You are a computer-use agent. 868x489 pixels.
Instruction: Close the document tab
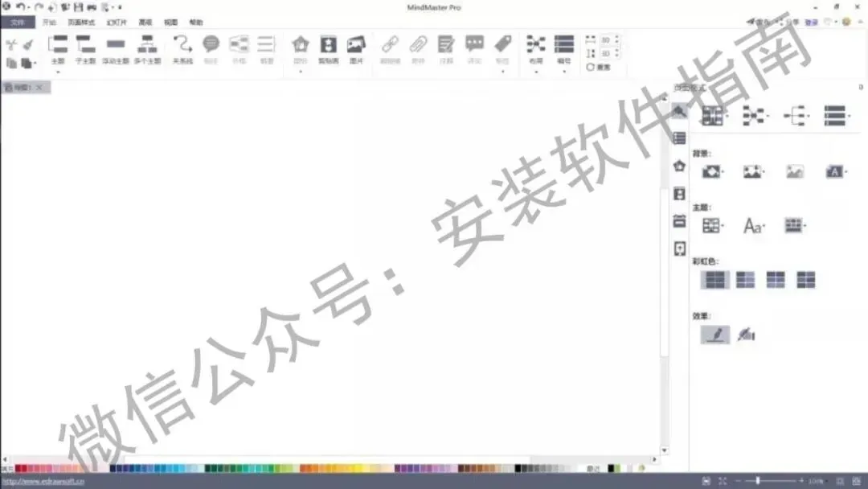coord(39,88)
